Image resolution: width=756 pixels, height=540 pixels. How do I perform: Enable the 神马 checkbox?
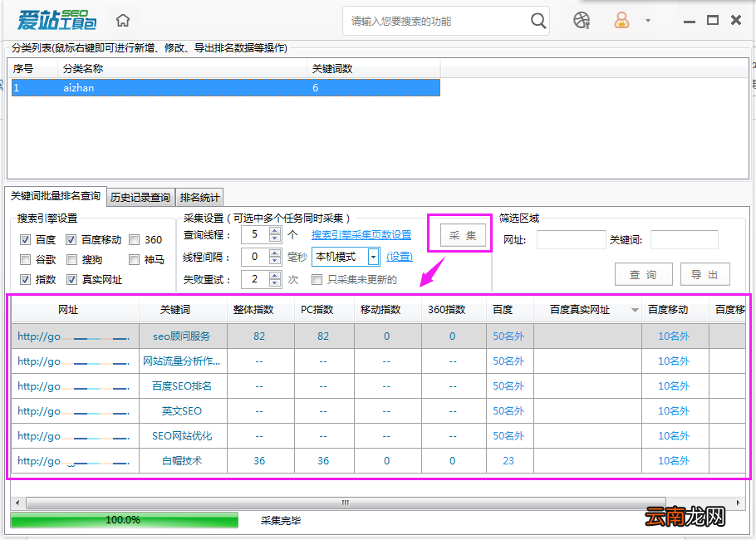pos(135,260)
